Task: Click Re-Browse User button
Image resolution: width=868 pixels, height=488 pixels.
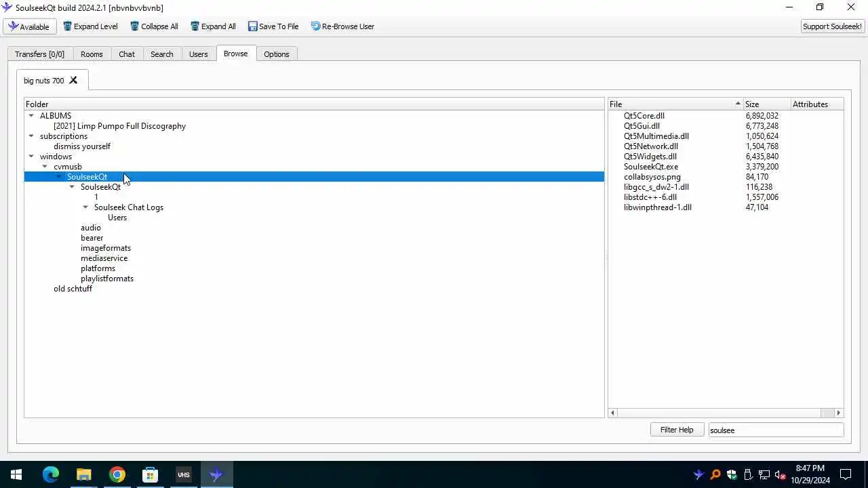Action: click(x=342, y=26)
